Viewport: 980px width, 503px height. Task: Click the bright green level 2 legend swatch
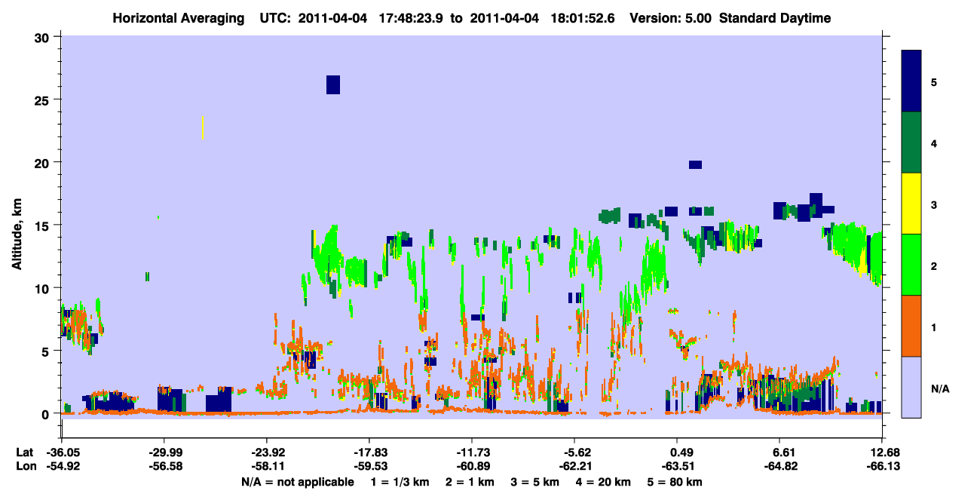click(911, 265)
